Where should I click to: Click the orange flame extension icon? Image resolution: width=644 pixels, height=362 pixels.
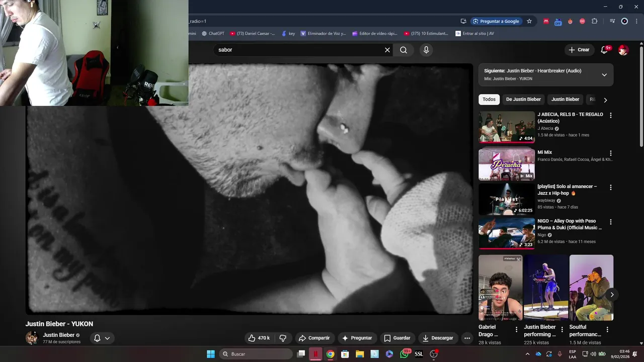tap(570, 21)
